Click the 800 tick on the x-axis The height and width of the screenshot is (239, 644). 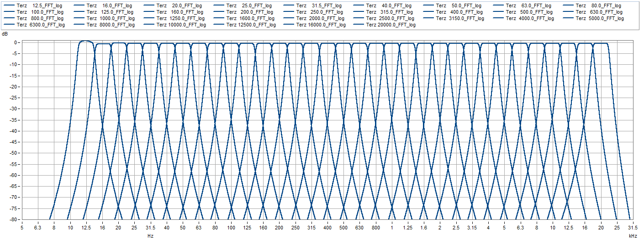coord(376,228)
